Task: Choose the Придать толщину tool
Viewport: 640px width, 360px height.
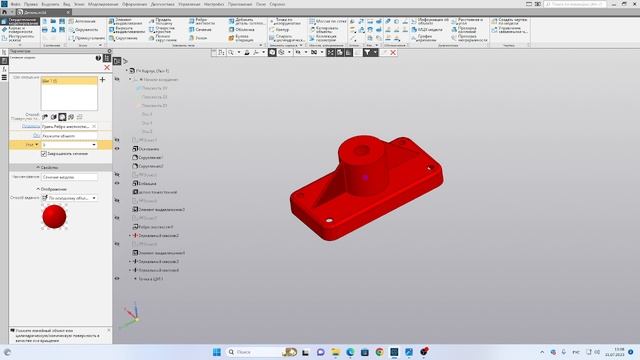Action: 160,21
